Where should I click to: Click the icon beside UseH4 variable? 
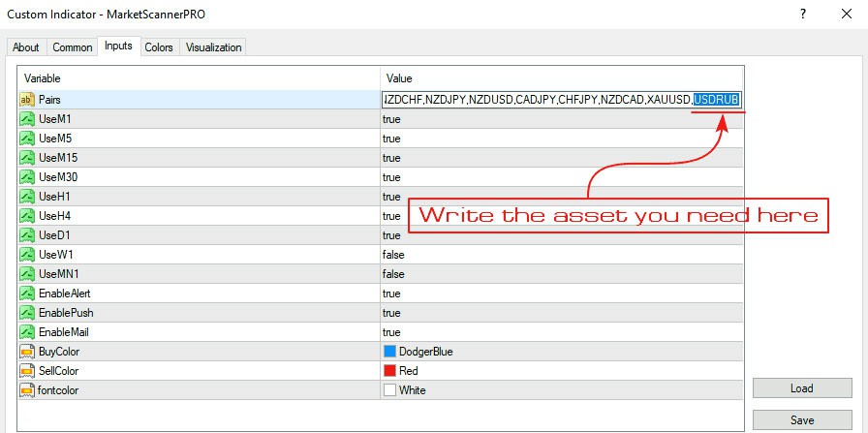tap(27, 216)
